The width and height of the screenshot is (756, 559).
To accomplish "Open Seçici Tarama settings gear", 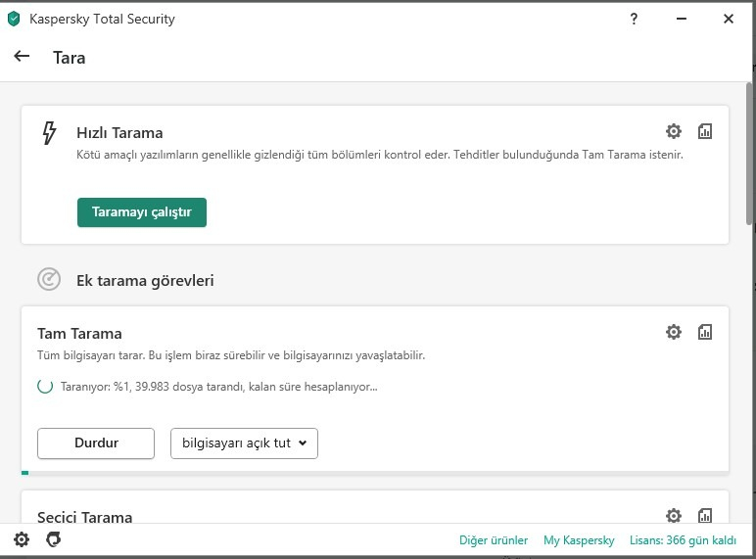I will pos(673,516).
